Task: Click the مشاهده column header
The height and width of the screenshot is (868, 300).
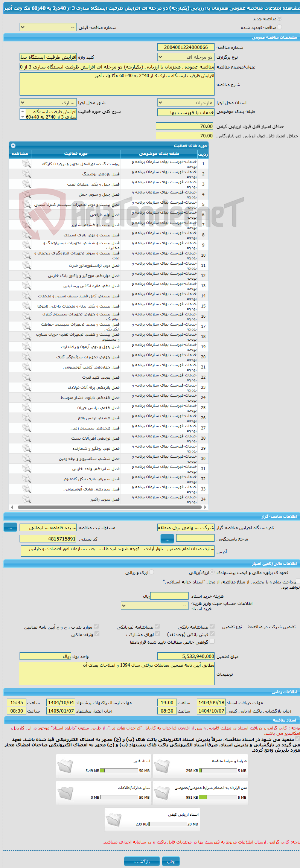Action: click(x=20, y=154)
